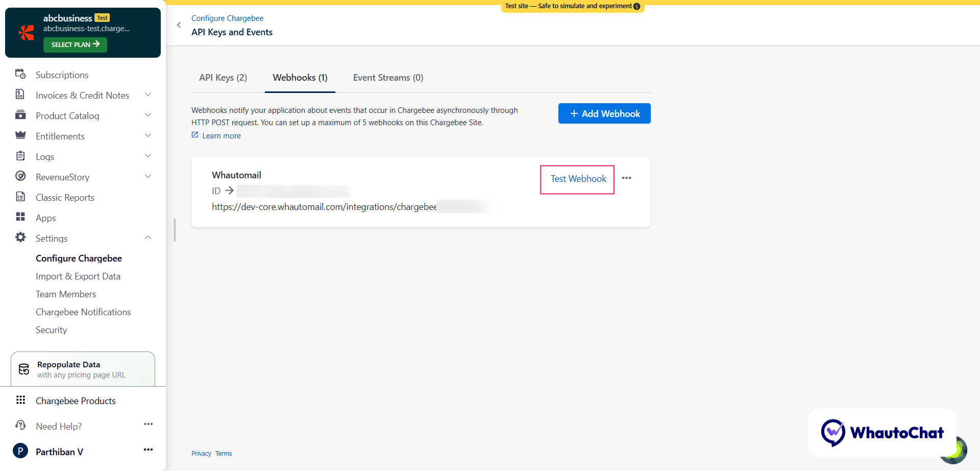980x471 pixels.
Task: Click the back arrow beside Configure Chargebee
Action: tap(179, 25)
